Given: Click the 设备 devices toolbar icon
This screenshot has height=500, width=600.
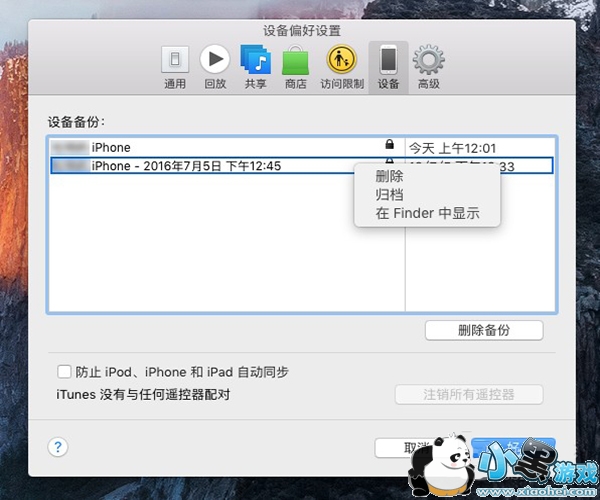Looking at the screenshot, I should [x=388, y=66].
